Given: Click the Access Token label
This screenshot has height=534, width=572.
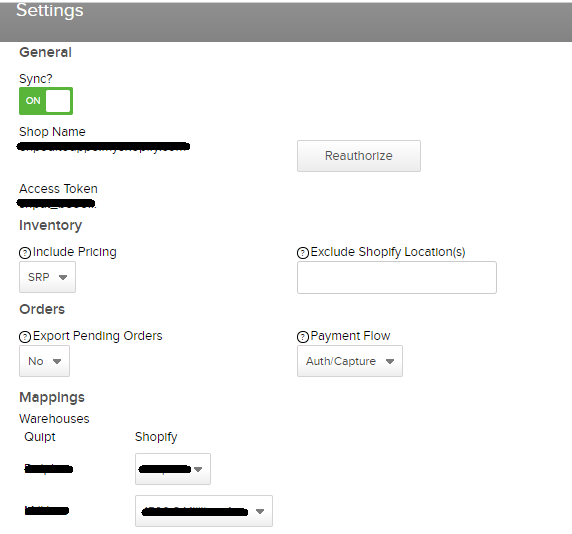Looking at the screenshot, I should (58, 189).
